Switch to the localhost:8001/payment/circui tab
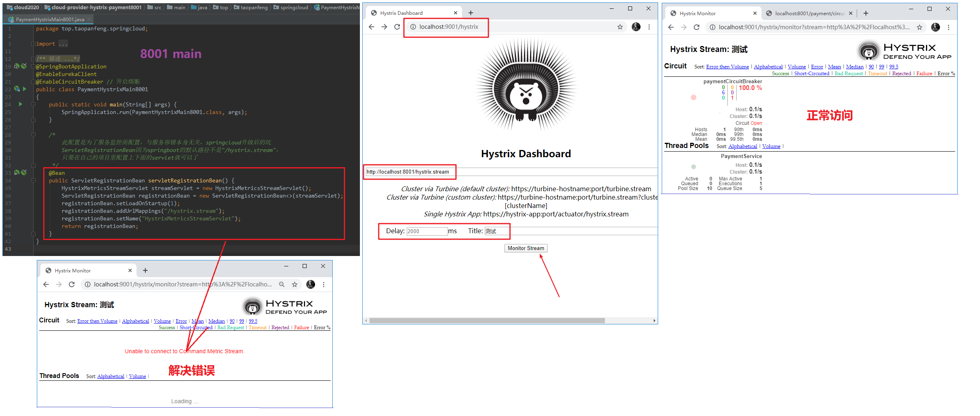980x416 pixels. (809, 13)
